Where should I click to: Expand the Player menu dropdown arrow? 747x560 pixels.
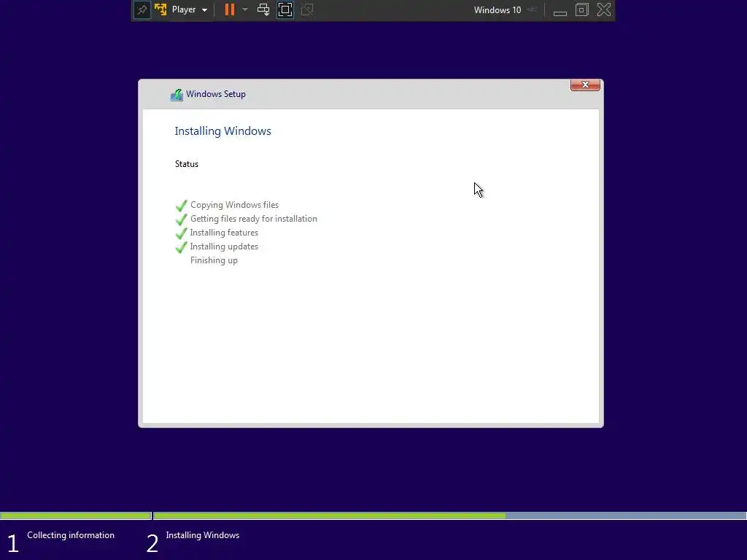204,10
